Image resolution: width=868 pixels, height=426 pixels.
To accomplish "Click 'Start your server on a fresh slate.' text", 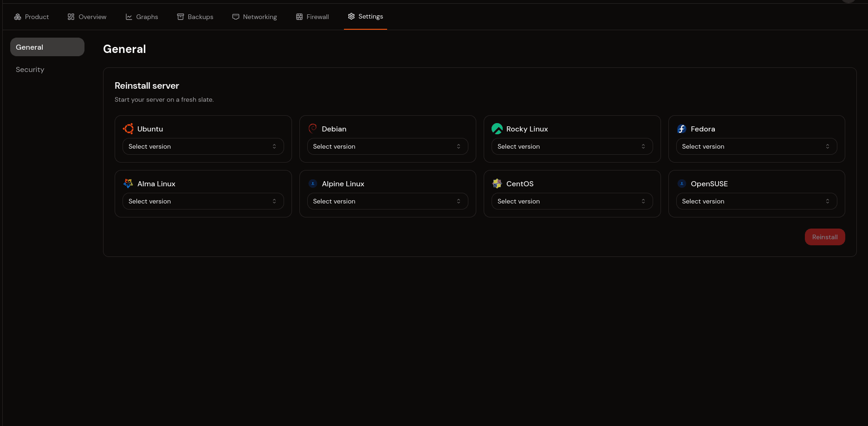I will tap(164, 99).
